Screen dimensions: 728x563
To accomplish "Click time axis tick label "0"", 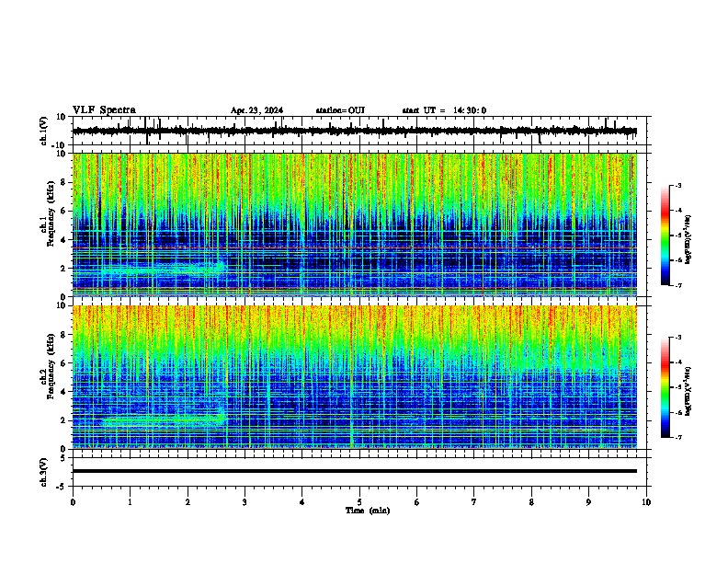I will pyautogui.click(x=73, y=502).
